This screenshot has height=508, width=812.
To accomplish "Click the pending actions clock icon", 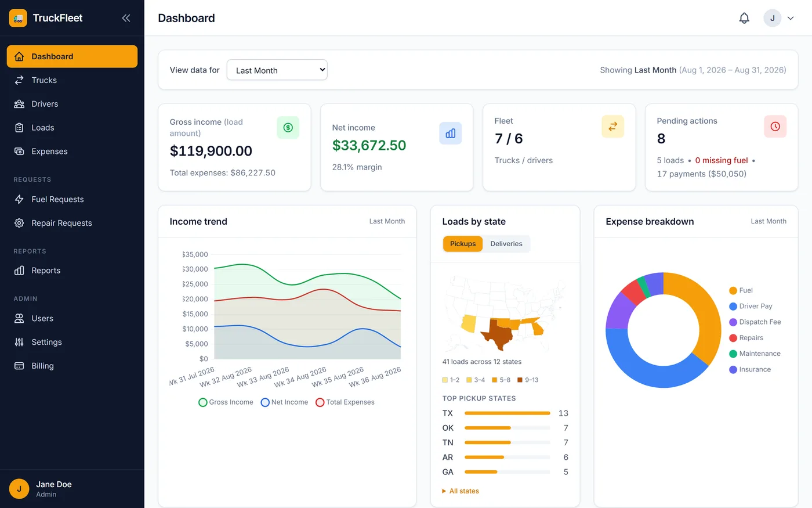I will click(x=775, y=127).
